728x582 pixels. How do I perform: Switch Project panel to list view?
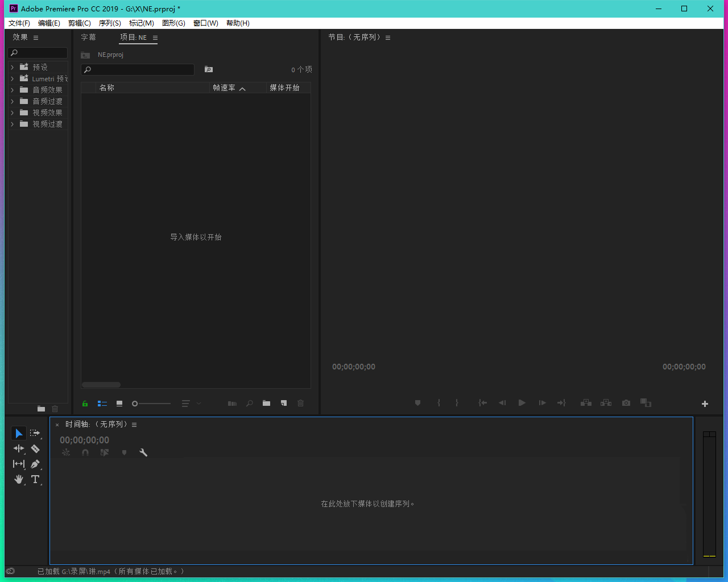point(102,404)
